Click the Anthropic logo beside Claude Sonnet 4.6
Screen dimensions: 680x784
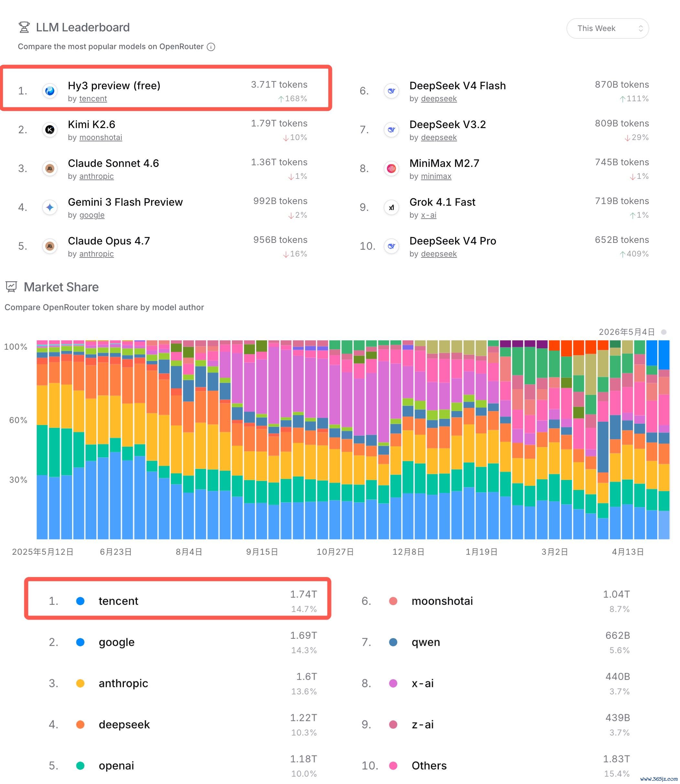tap(50, 169)
